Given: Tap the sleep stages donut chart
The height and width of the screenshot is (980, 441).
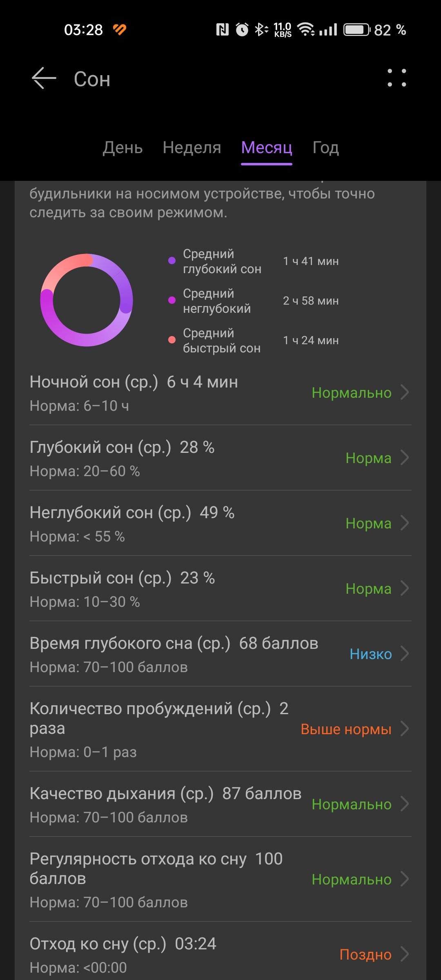Looking at the screenshot, I should tap(87, 300).
